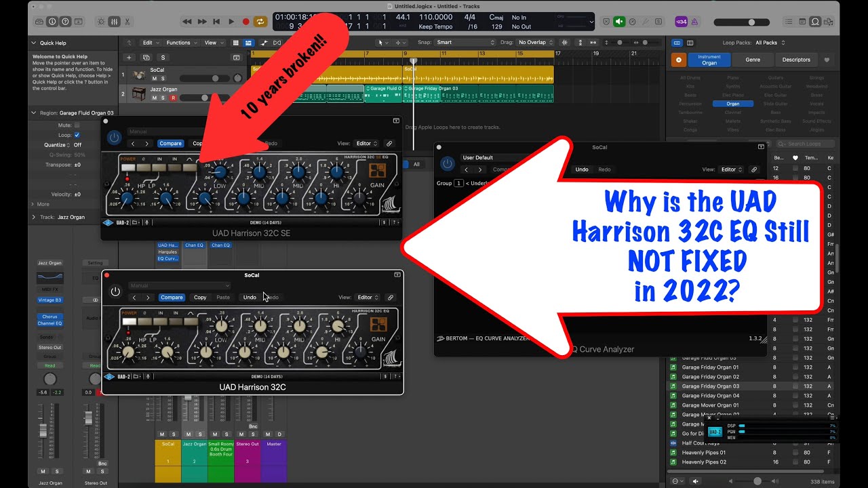The image size is (868, 488).
Task: Toggle power button in UAD Harrison 32C SE window
Action: coord(115,138)
